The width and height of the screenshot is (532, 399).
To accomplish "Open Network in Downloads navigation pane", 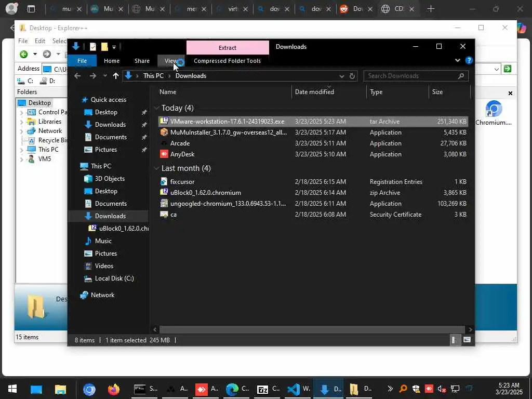I will 102,295.
